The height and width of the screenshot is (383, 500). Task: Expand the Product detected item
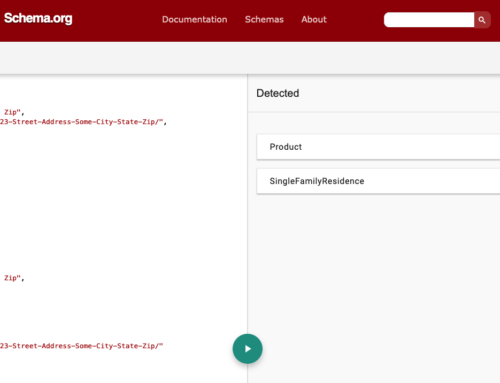tap(378, 147)
